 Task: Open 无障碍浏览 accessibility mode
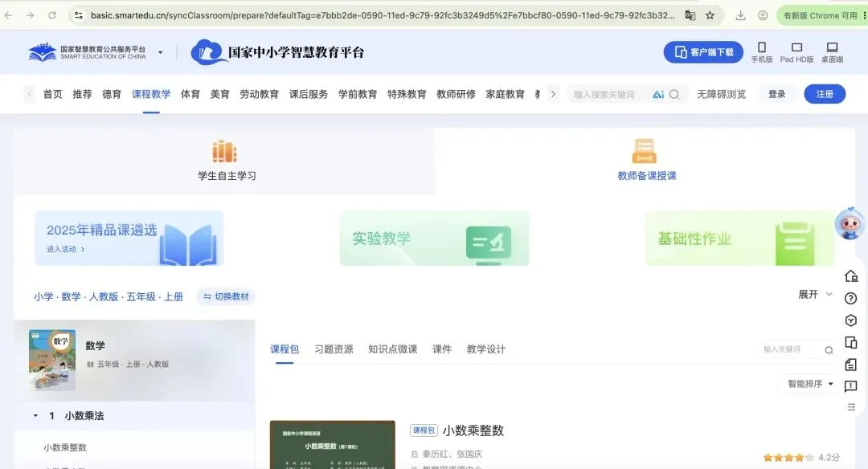(x=721, y=94)
